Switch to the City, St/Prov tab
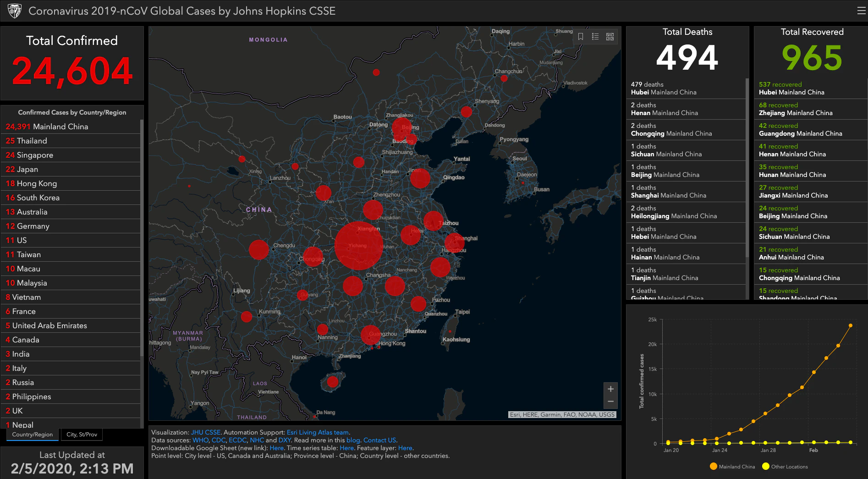This screenshot has width=868, height=479. pyautogui.click(x=82, y=435)
